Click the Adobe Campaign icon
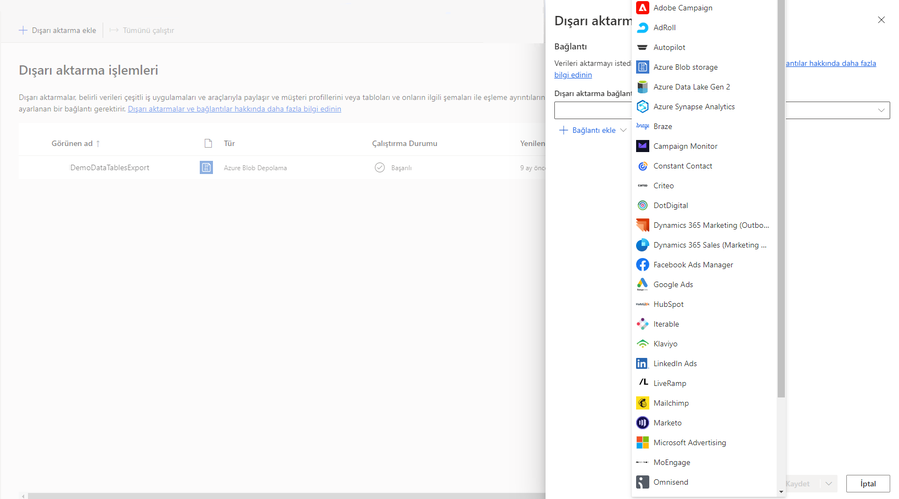 (x=642, y=7)
